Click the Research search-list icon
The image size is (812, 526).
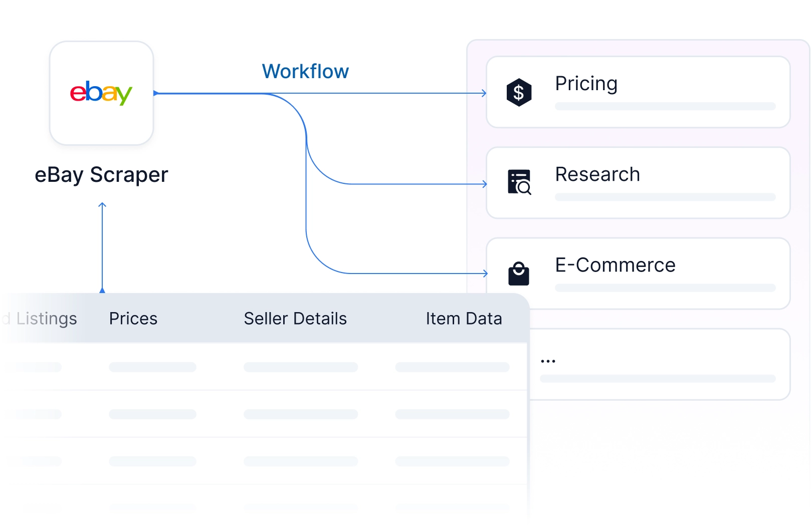click(x=519, y=182)
